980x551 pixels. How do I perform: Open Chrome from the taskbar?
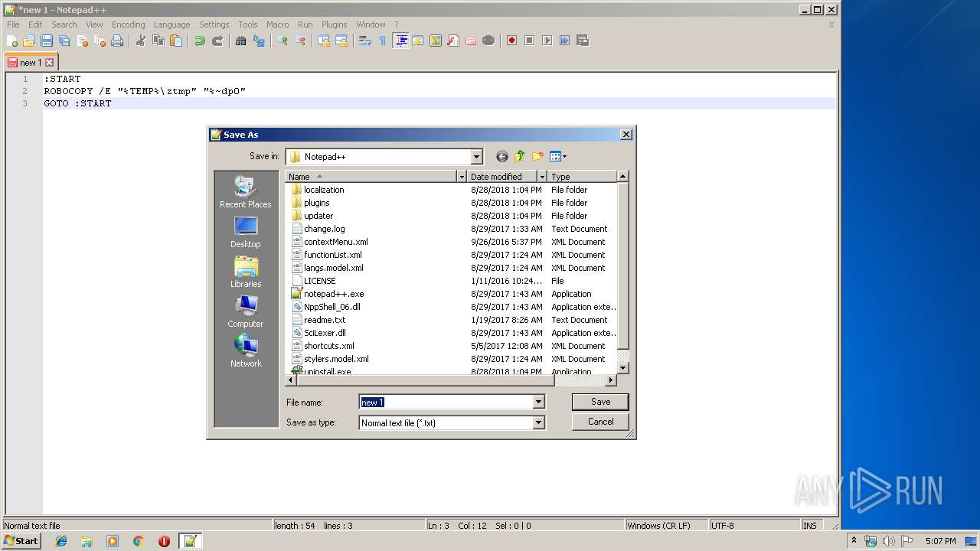pos(138,541)
